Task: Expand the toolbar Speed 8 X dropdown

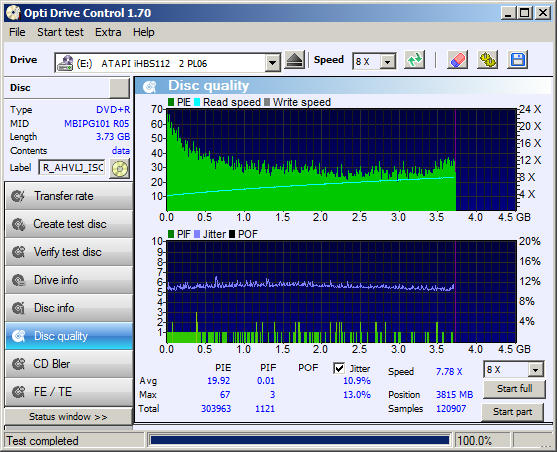Action: pos(388,62)
